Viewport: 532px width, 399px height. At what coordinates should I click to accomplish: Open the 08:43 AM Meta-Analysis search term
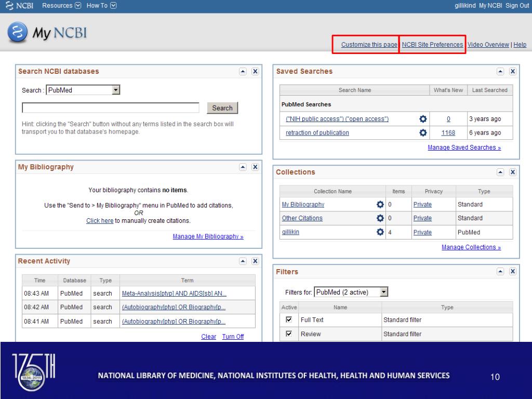[174, 294]
